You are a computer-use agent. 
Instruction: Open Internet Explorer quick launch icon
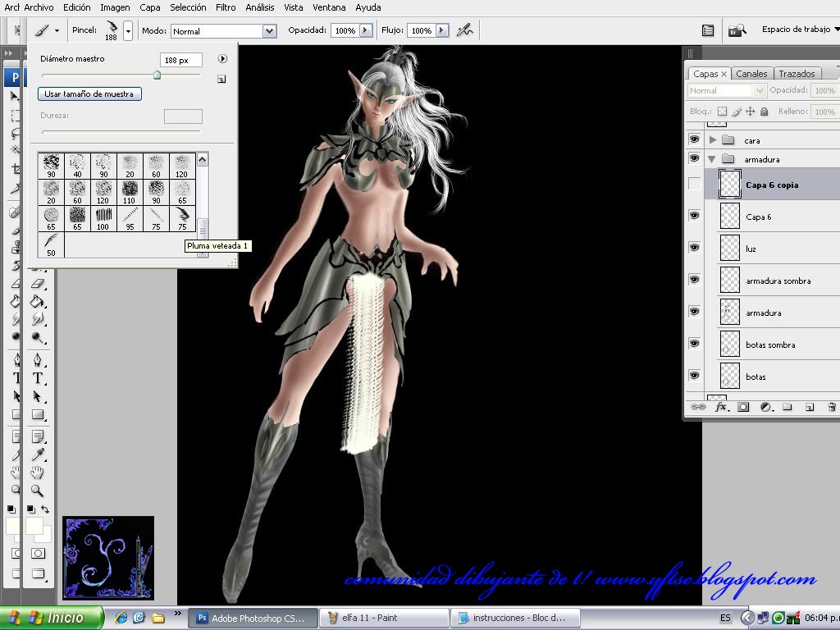(x=121, y=618)
